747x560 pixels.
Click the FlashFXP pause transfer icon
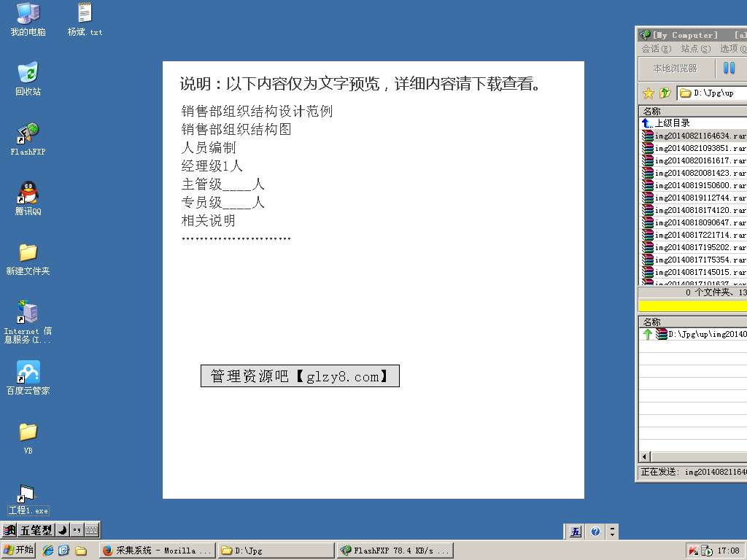pos(729,68)
